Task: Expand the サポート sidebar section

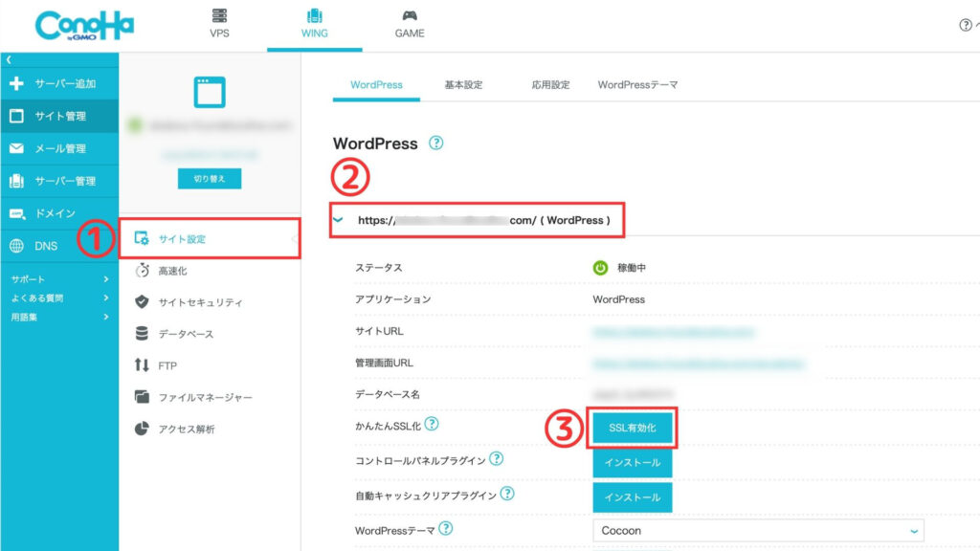Action: coord(59,279)
